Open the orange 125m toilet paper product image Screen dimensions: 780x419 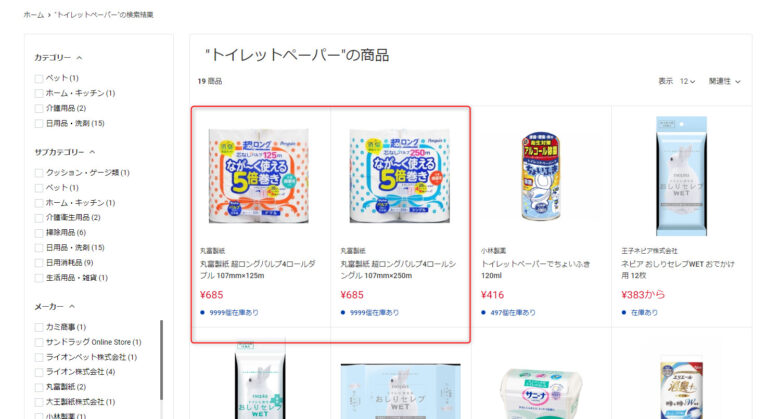[x=259, y=176]
